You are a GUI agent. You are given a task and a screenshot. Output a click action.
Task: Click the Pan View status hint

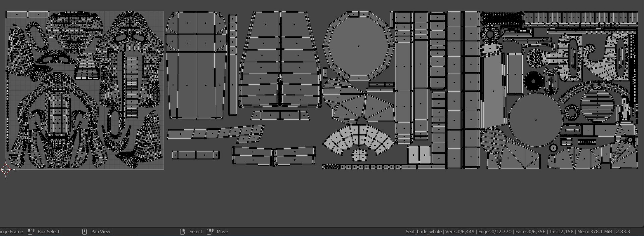point(101,232)
